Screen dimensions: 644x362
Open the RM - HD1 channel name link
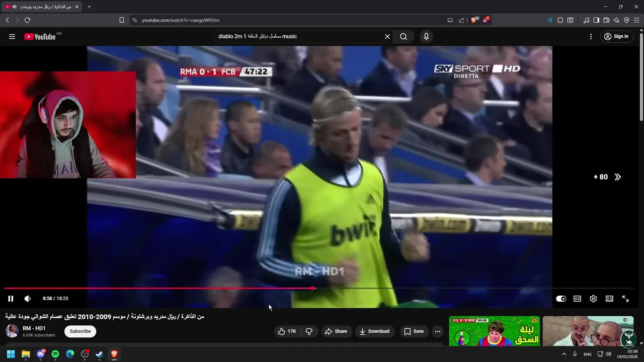pos(34,328)
